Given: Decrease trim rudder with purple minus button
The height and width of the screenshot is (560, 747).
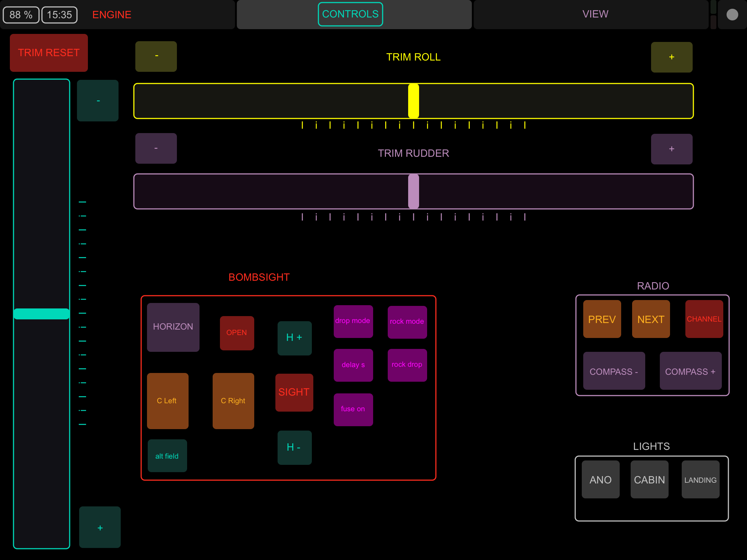Looking at the screenshot, I should coord(156,148).
